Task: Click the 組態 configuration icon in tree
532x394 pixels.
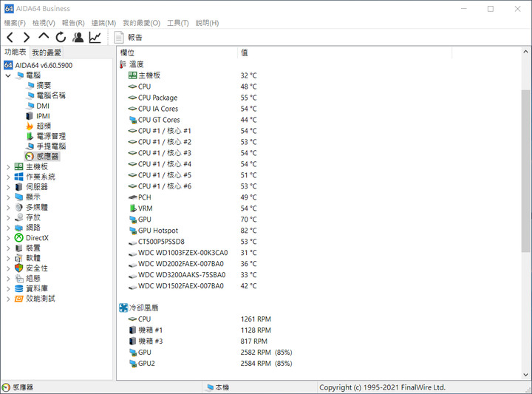Action: [19, 278]
